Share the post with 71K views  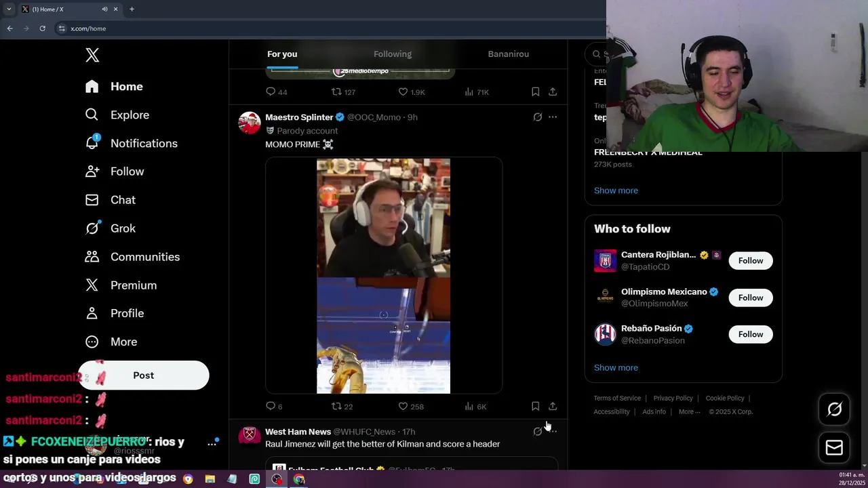[553, 91]
